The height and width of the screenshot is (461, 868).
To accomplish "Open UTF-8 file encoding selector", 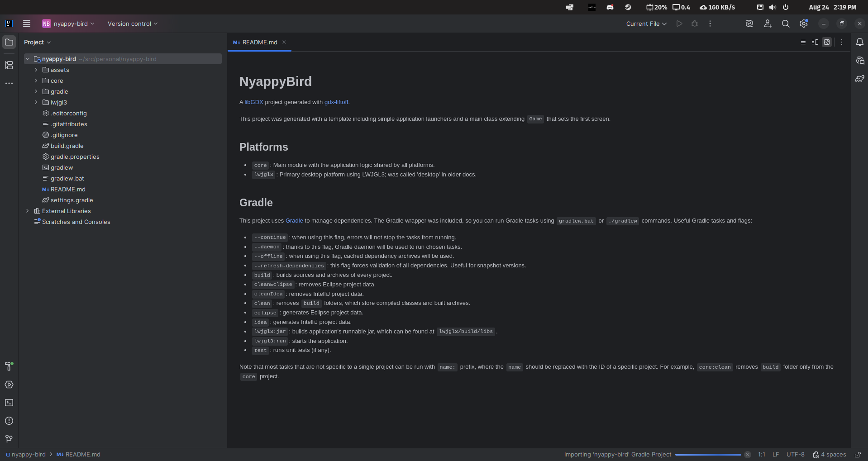I will tap(796, 455).
